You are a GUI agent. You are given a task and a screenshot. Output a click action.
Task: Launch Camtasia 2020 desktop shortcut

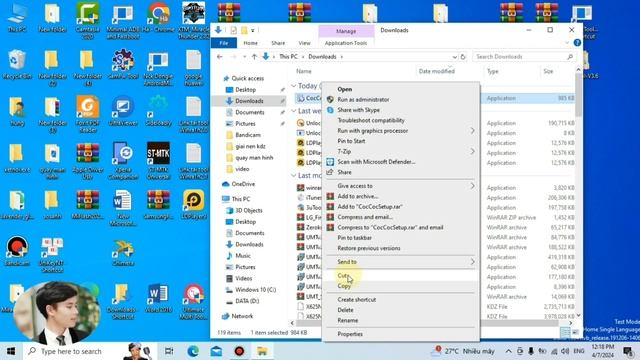tap(87, 20)
